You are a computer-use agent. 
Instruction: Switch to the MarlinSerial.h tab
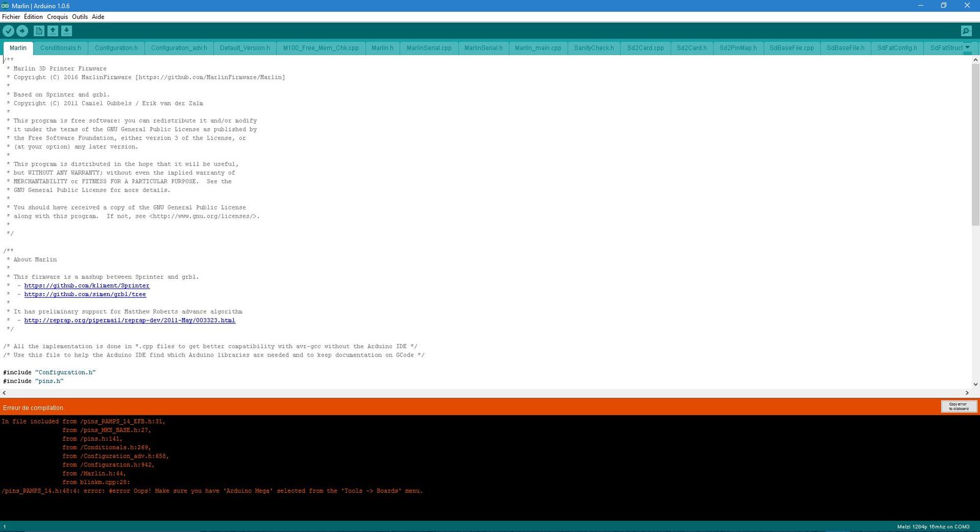pos(483,48)
